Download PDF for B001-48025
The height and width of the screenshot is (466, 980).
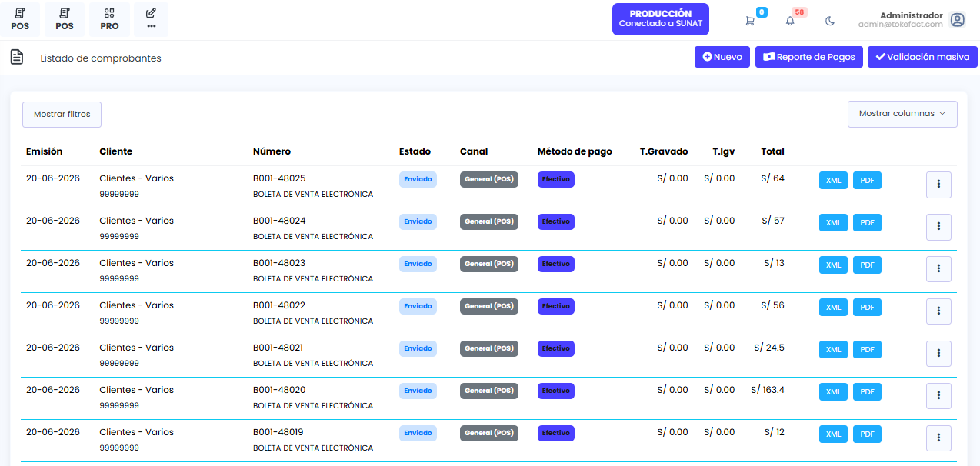[867, 181]
